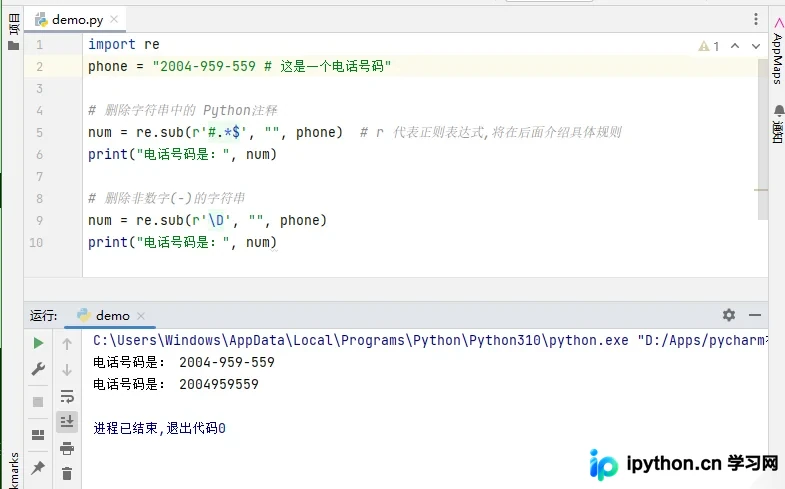Viewport: 785px width, 489px height.
Task: Click the print statement on line 10
Action: (x=182, y=243)
